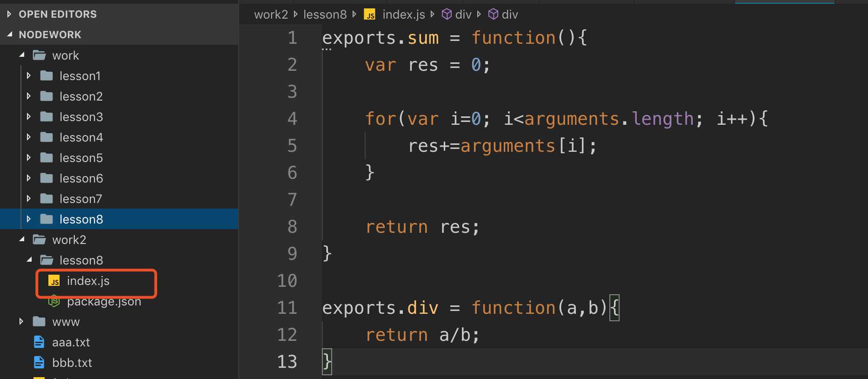The image size is (868, 379).
Task: Click first div text in breadcrumb
Action: point(463,15)
